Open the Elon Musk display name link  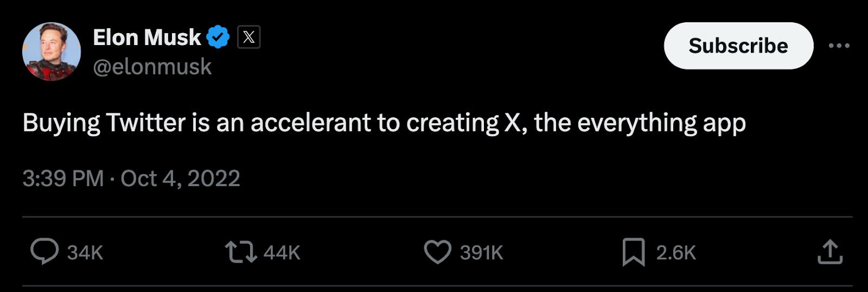tap(146, 37)
